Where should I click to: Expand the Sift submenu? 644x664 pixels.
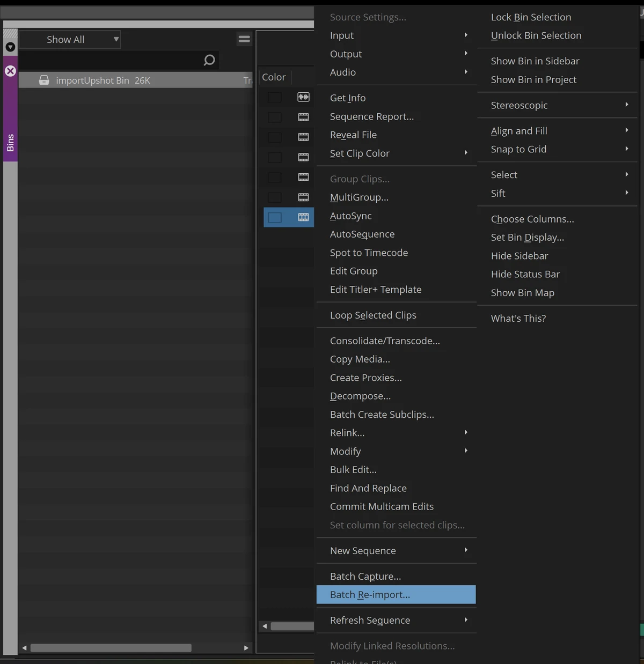coord(558,193)
